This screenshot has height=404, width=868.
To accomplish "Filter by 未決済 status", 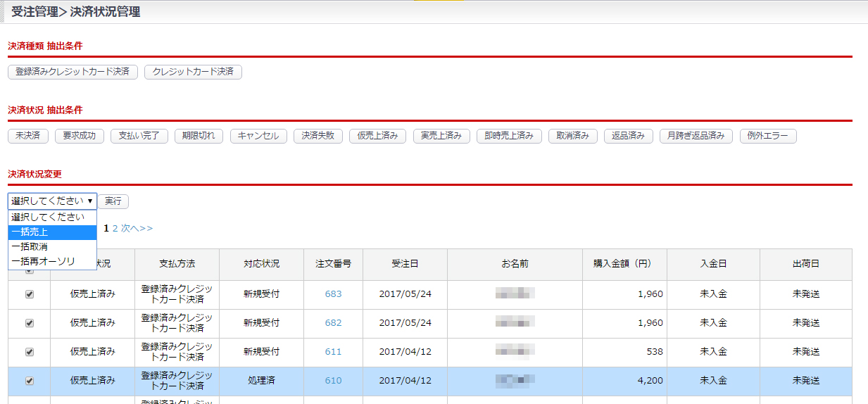I will 28,136.
